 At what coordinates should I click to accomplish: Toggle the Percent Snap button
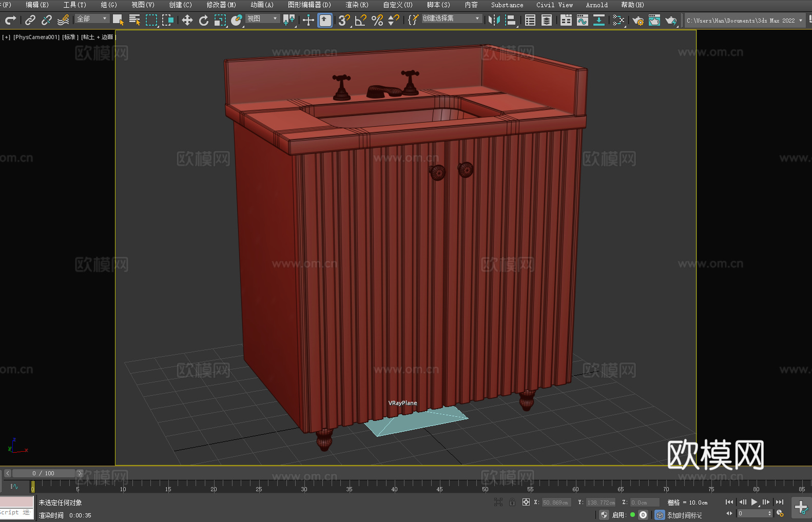[x=377, y=20]
